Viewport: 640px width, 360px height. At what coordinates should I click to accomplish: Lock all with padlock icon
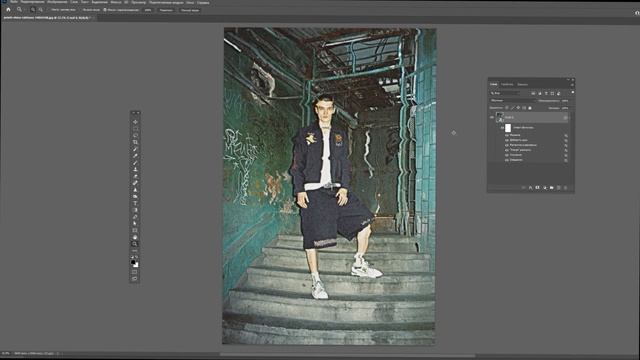click(x=530, y=108)
